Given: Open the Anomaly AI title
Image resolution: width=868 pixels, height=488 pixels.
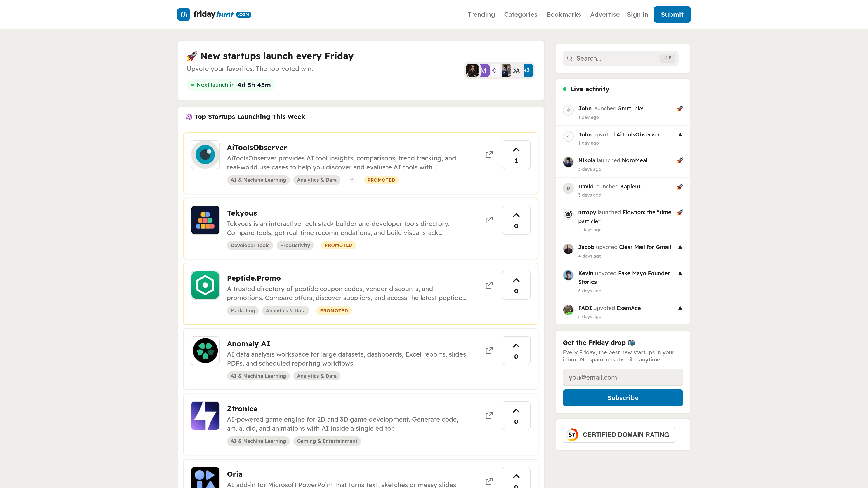Looking at the screenshot, I should coord(248,343).
